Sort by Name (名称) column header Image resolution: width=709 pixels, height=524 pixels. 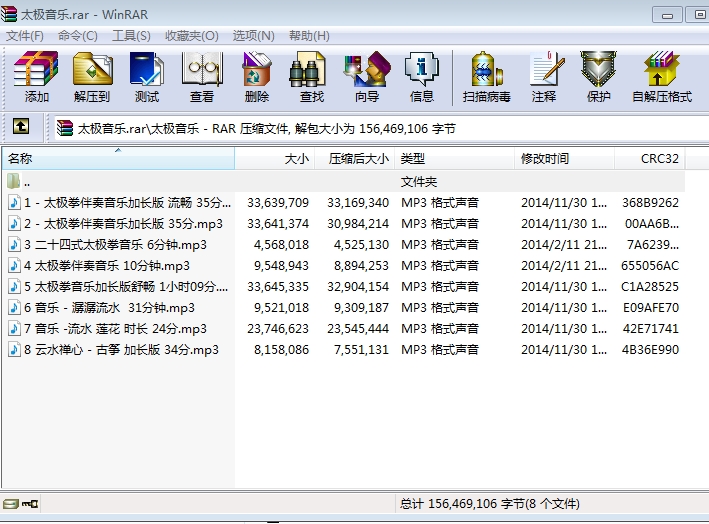[118, 159]
